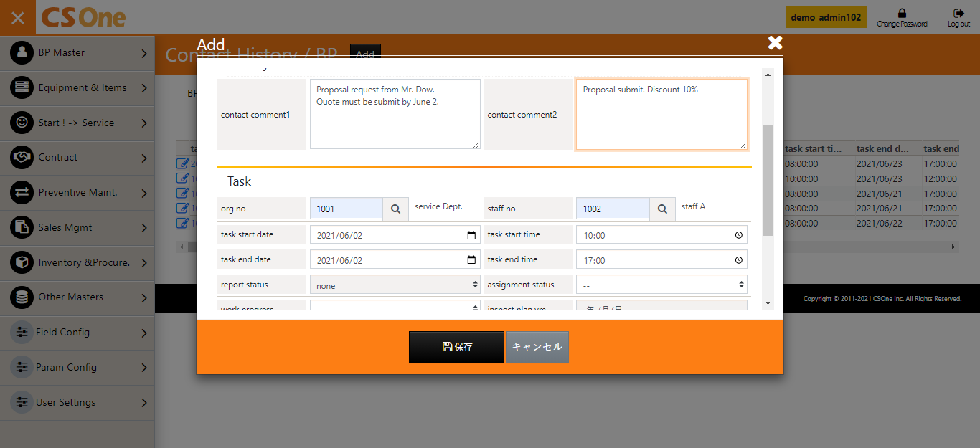Click the dialog scrollbar up arrow
The image size is (980, 448).
(768, 75)
